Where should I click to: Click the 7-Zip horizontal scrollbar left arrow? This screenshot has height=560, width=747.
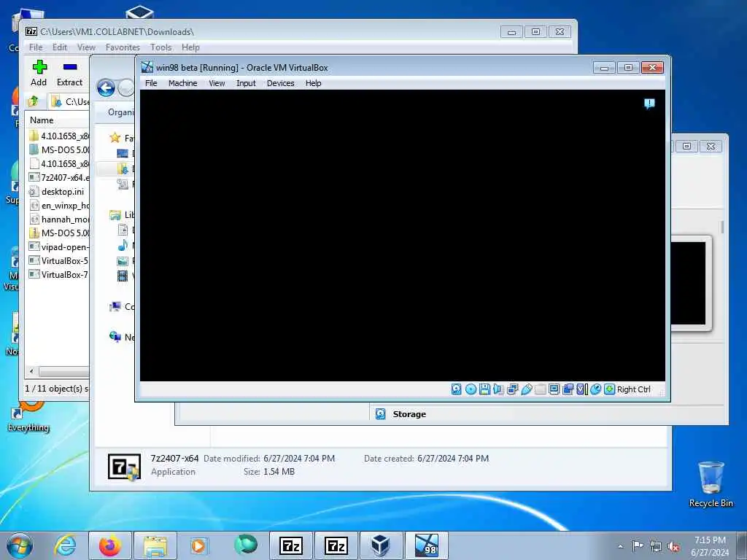[x=31, y=371]
